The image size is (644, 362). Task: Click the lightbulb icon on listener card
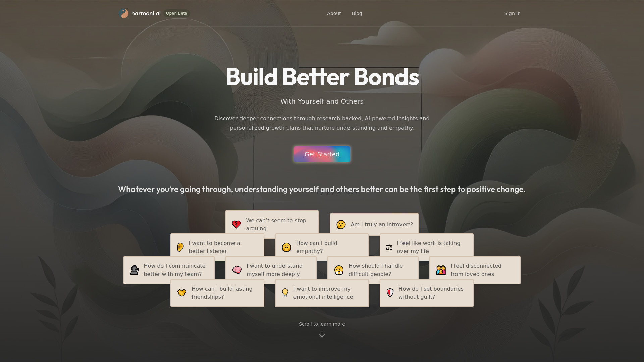click(x=285, y=293)
